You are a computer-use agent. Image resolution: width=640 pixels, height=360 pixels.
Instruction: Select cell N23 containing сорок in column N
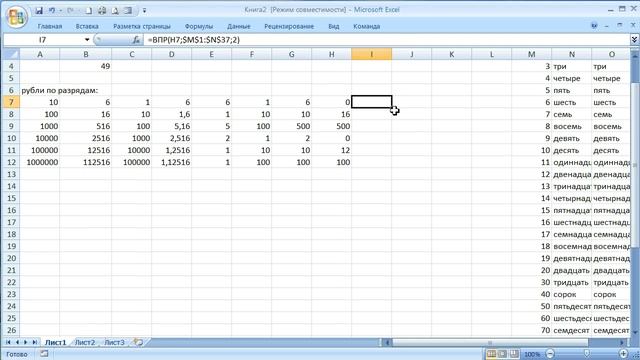pos(571,294)
